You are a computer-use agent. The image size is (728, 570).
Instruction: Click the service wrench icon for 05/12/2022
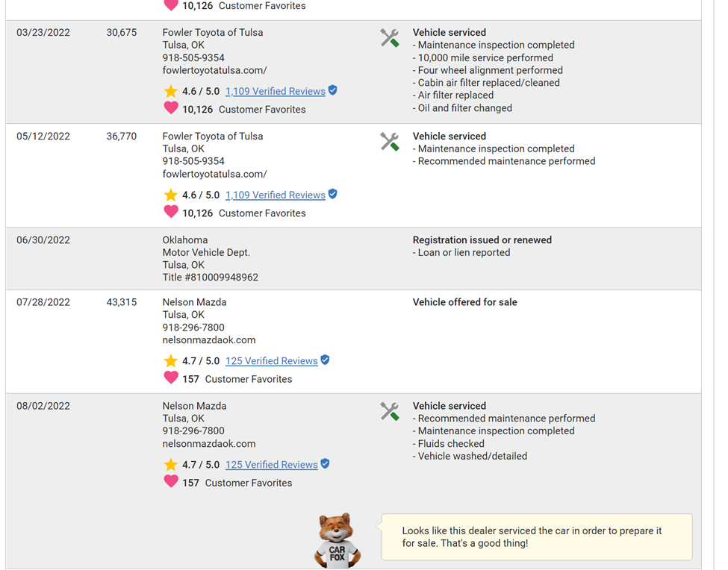390,142
